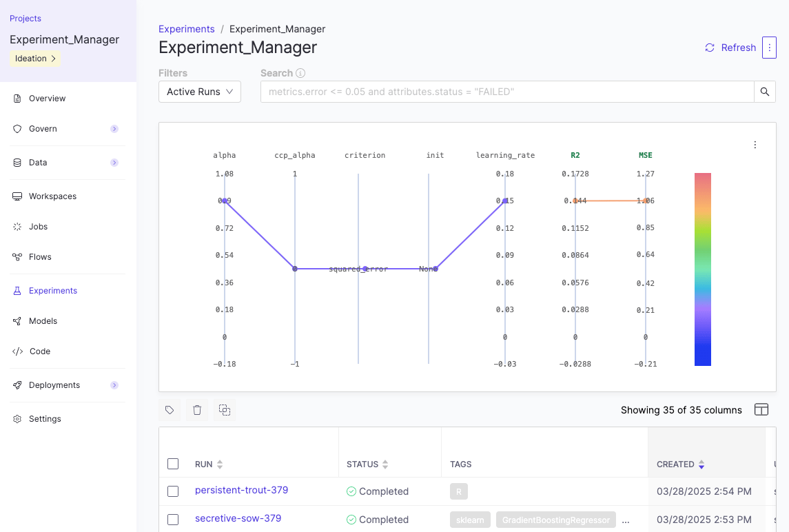Click the Workspaces monitor icon

17,196
